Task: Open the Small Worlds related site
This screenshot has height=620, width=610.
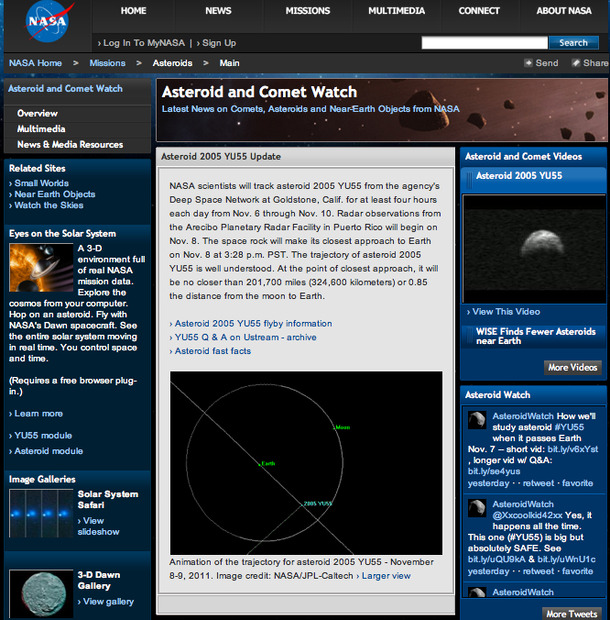Action: click(41, 183)
